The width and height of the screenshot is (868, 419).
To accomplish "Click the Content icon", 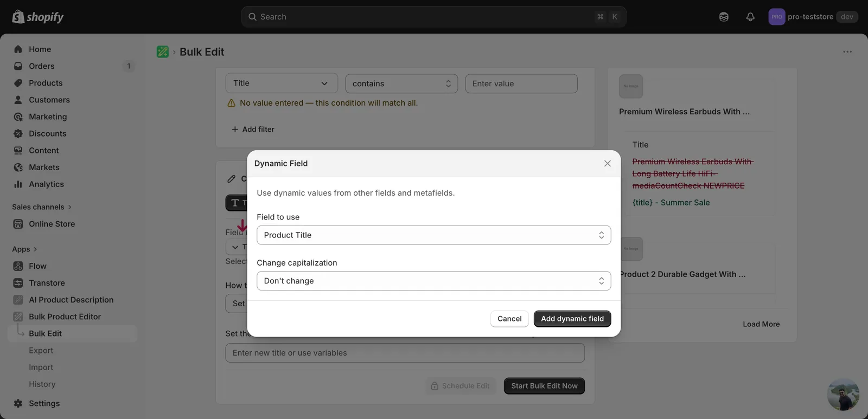I will coord(18,150).
